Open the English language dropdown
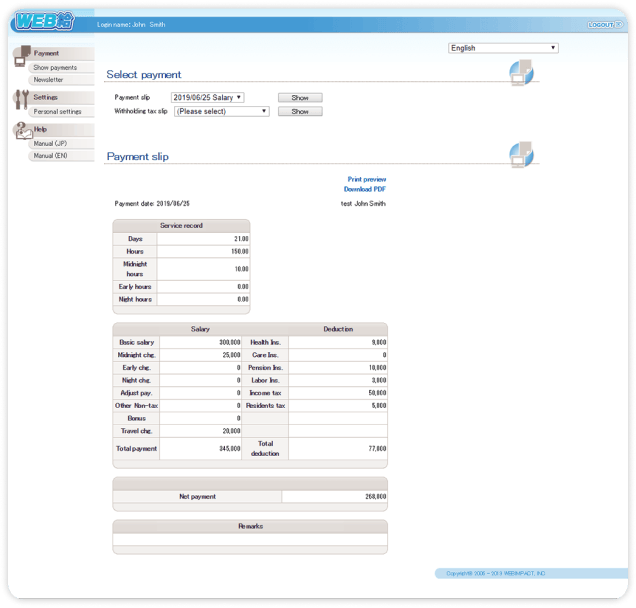The height and width of the screenshot is (608, 636). coord(503,48)
